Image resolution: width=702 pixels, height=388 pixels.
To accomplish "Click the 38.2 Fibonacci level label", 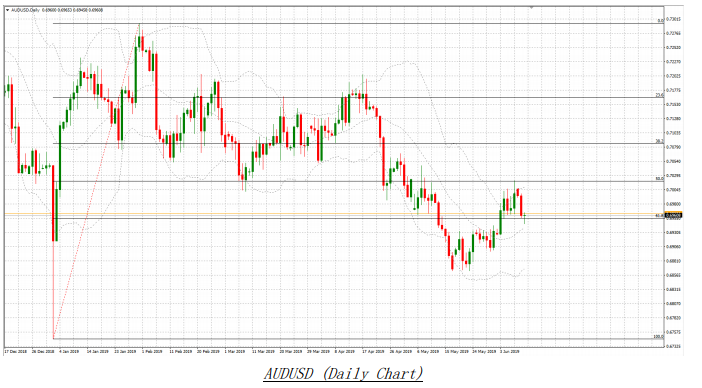I will 659,141.
